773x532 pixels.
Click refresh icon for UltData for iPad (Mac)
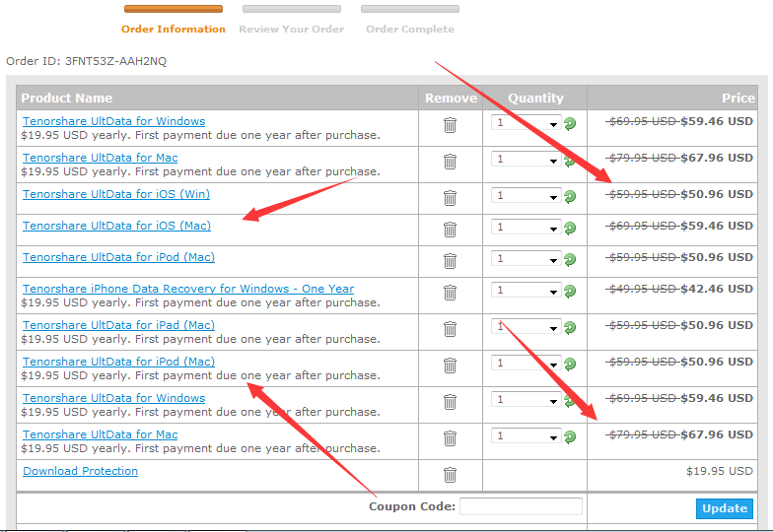pyautogui.click(x=570, y=327)
